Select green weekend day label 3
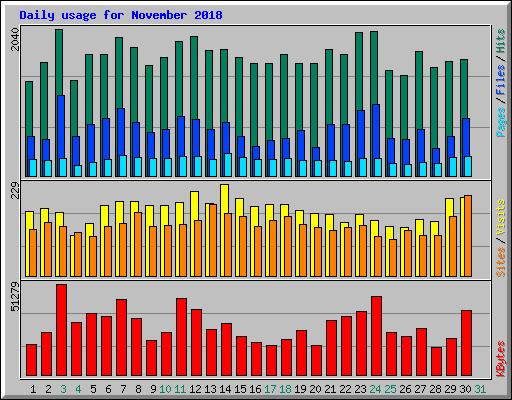Image resolution: width=512 pixels, height=400 pixels. point(63,389)
